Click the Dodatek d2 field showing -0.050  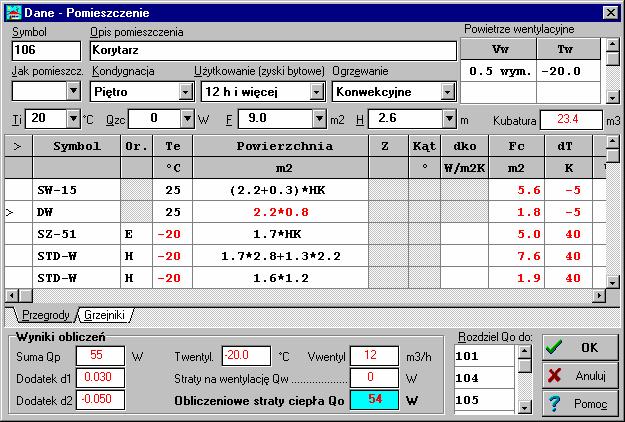click(x=100, y=399)
